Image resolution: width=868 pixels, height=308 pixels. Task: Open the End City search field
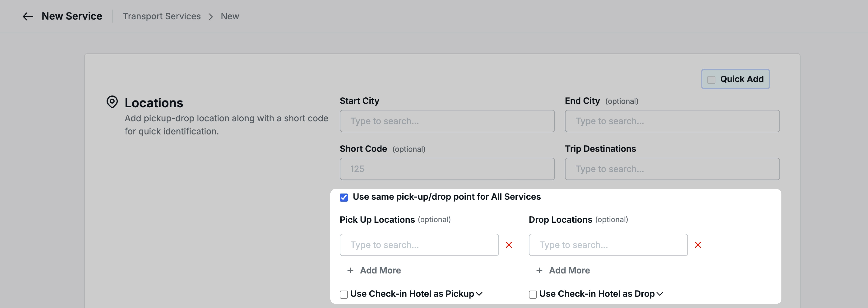click(x=672, y=121)
